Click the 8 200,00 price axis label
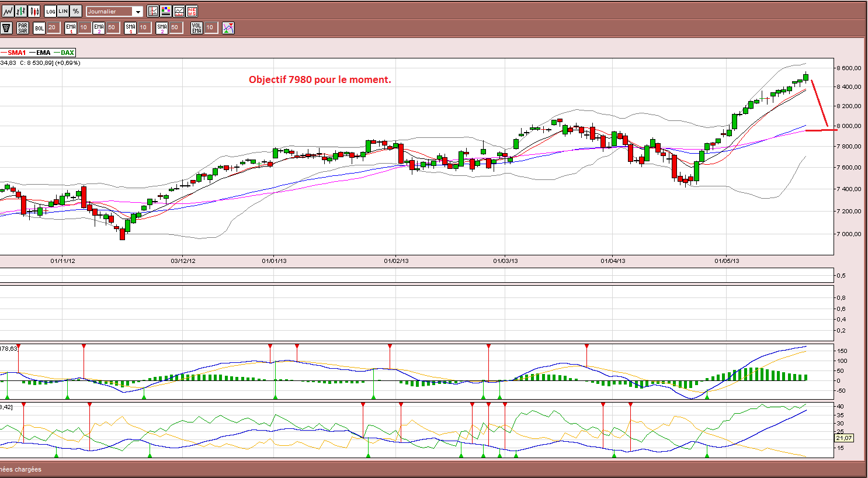Screen dimensions: 868x478 (849, 106)
